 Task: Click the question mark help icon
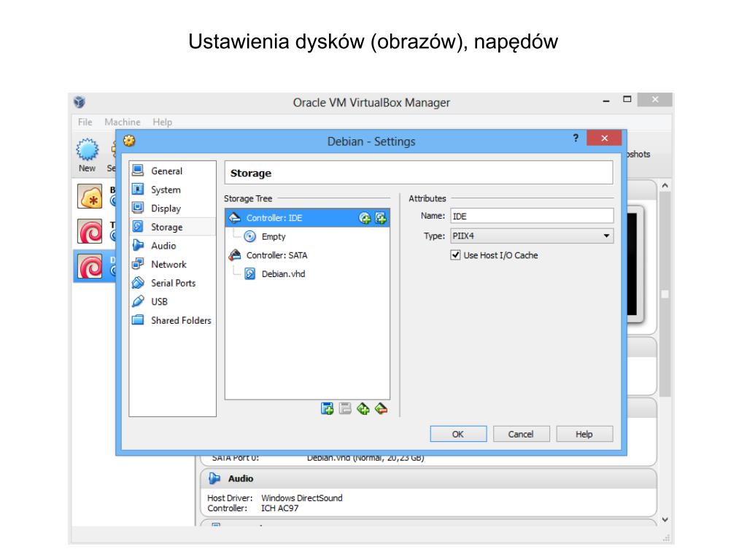(x=576, y=138)
